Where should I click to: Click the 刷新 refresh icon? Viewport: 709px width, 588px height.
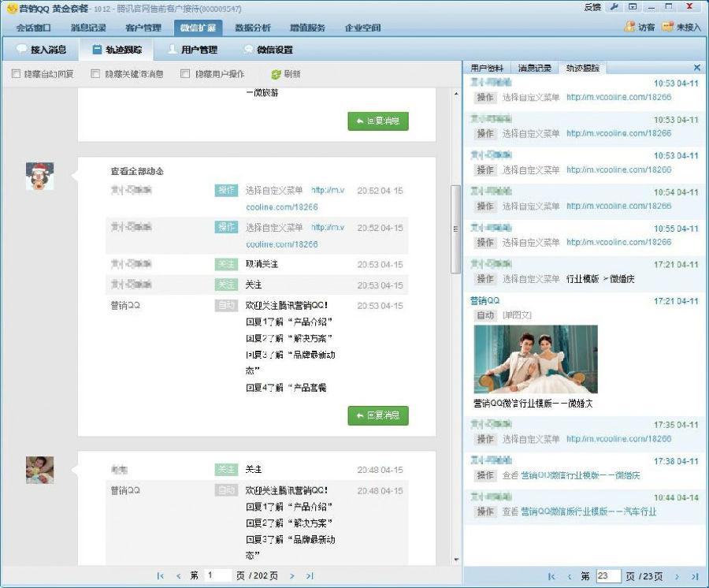tap(276, 74)
